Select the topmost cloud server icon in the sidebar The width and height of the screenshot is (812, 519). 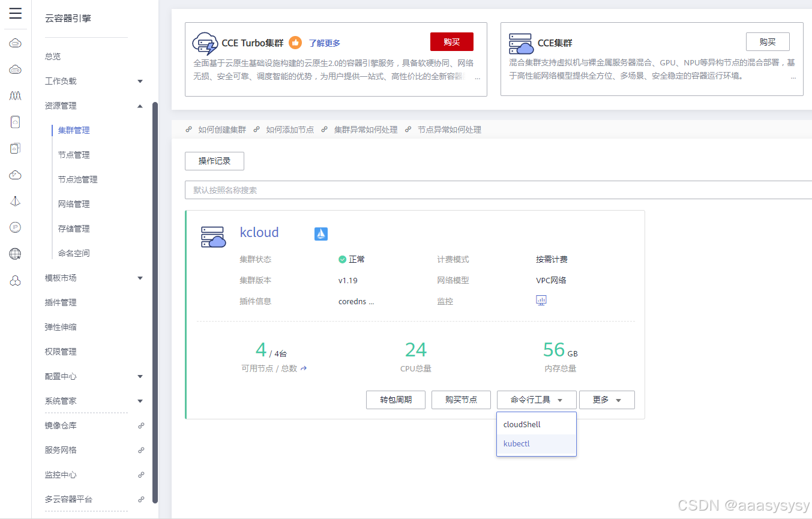(x=15, y=43)
